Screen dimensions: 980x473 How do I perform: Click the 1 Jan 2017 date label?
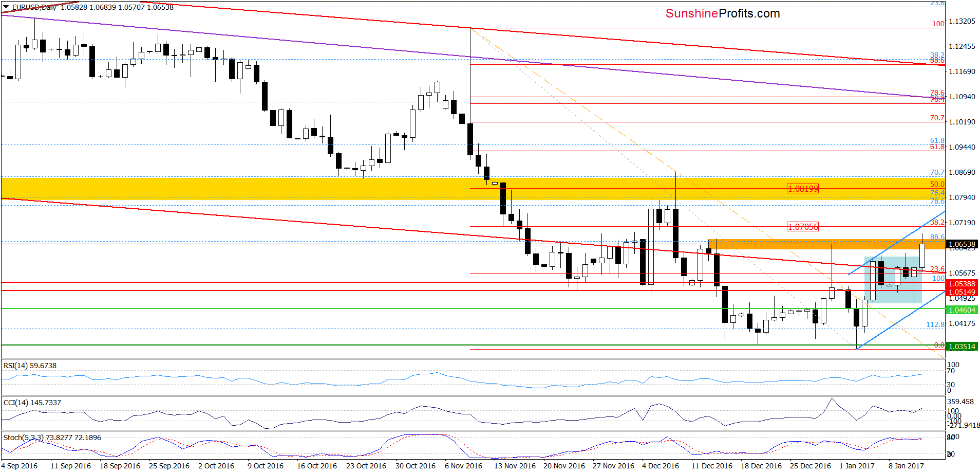[x=857, y=466]
